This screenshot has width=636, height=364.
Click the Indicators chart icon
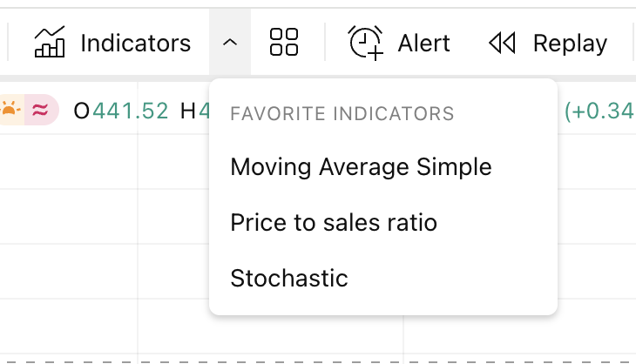click(x=51, y=43)
